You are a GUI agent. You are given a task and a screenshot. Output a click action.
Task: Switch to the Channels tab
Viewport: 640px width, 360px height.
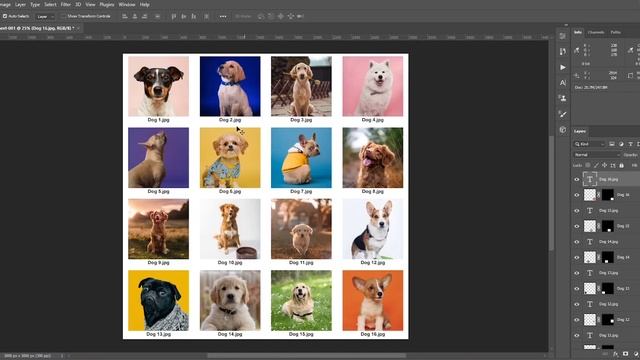[x=596, y=32]
